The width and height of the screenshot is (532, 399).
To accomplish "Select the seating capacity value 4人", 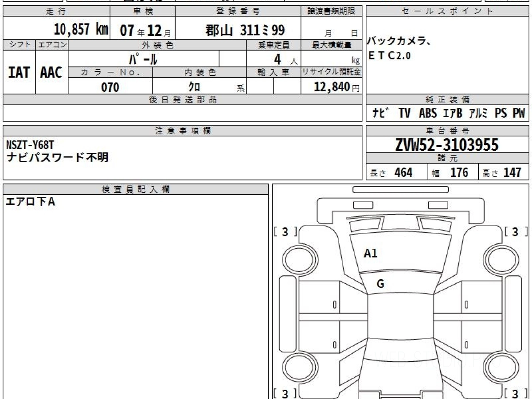I will (286, 59).
